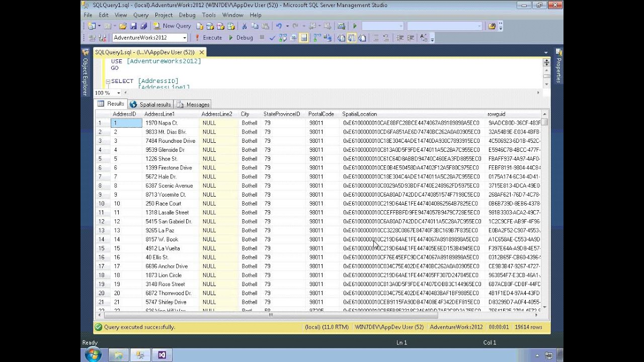
Task: Click the Undo arrow icon
Action: (279, 26)
